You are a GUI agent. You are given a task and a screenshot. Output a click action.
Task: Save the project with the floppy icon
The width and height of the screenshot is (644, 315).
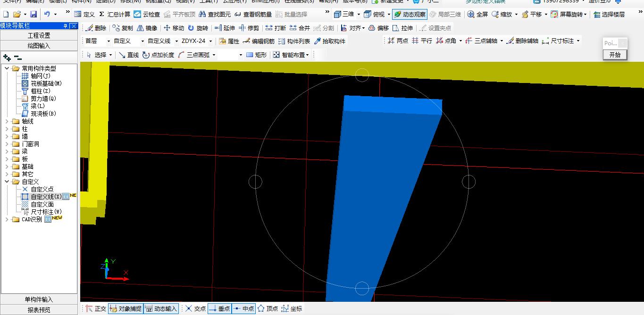tap(33, 15)
